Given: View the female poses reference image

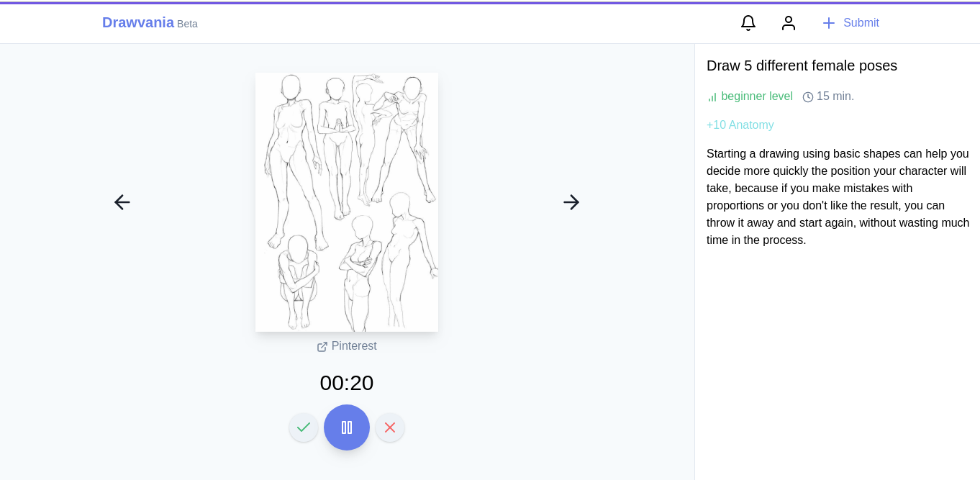Looking at the screenshot, I should click(347, 201).
